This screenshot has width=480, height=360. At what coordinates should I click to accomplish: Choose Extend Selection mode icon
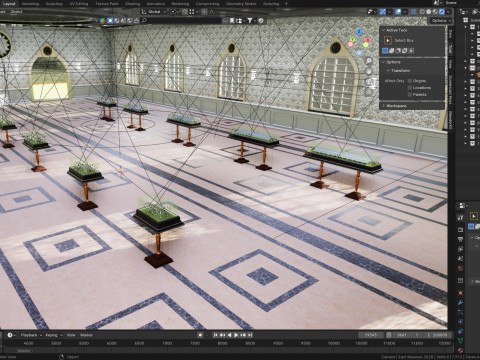tap(392, 51)
